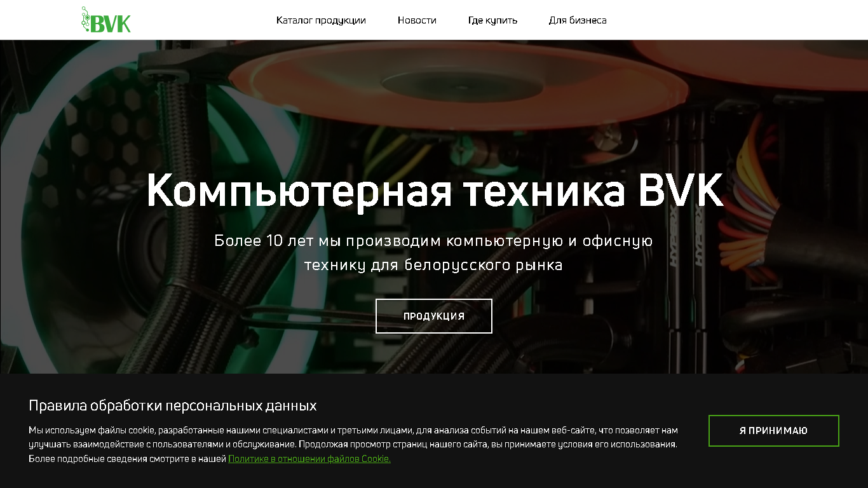Open the Политике в отношении файлов Cookie link
The height and width of the screenshot is (488, 868).
[x=309, y=459]
